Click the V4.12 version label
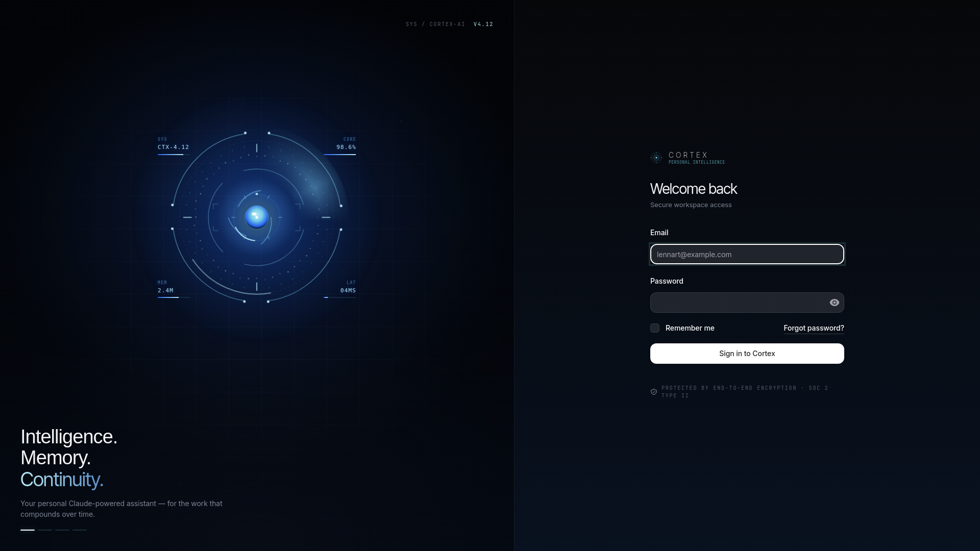The height and width of the screenshot is (551, 980). pyautogui.click(x=483, y=24)
